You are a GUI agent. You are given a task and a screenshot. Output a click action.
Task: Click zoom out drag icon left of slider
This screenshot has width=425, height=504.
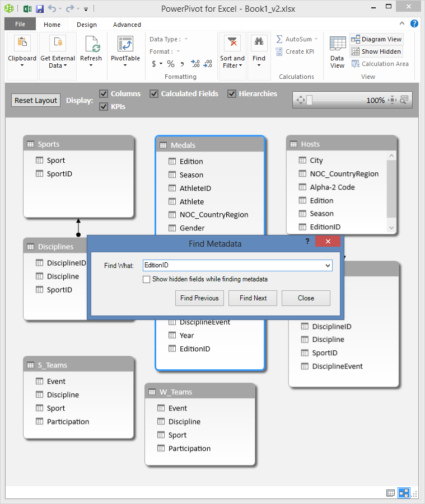pos(301,100)
